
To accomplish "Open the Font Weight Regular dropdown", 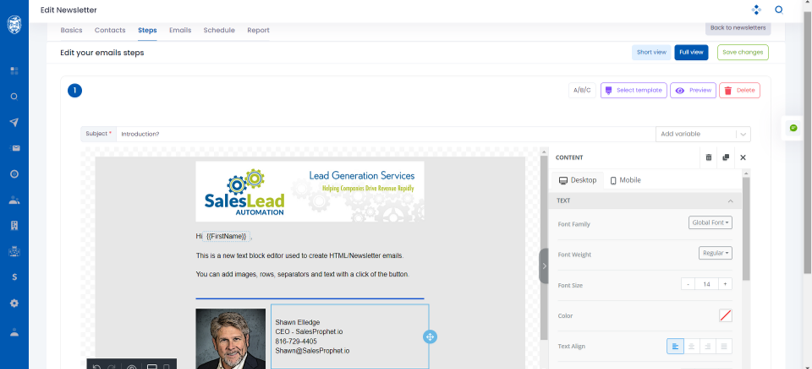I will 715,253.
